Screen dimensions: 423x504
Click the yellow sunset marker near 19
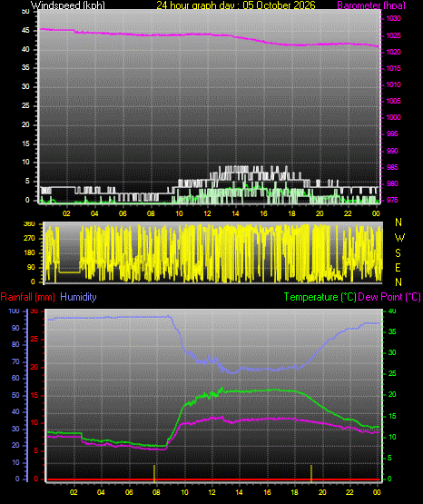311,473
